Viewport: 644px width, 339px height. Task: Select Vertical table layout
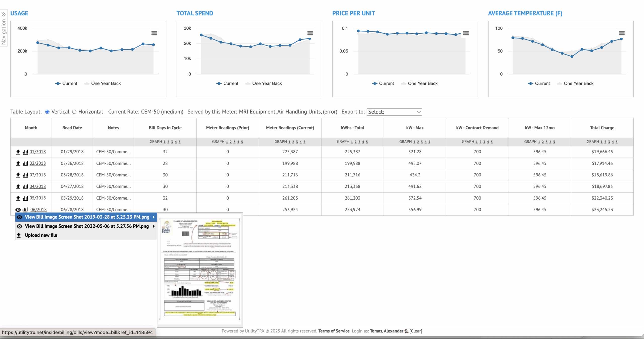pos(47,112)
